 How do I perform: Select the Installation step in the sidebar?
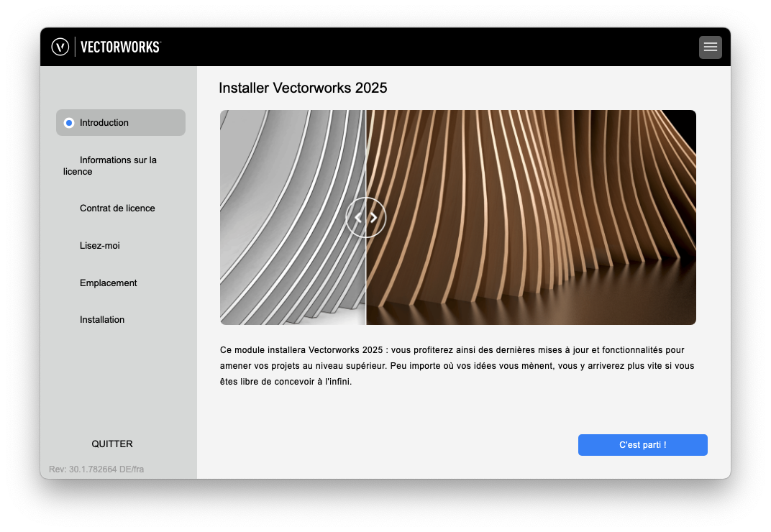point(102,320)
